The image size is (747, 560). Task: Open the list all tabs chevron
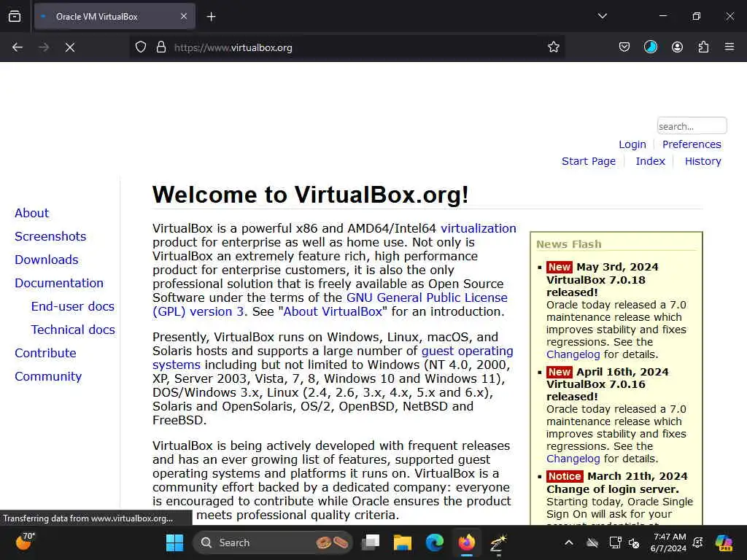click(x=602, y=16)
